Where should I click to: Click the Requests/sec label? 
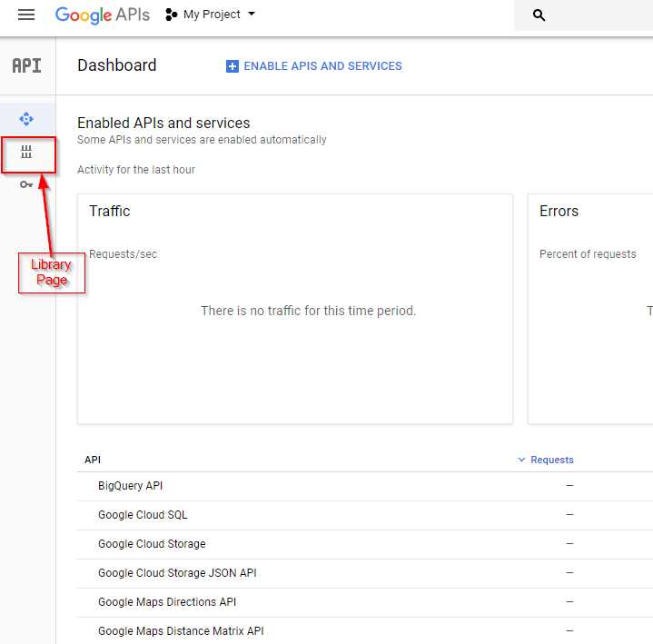pos(124,254)
